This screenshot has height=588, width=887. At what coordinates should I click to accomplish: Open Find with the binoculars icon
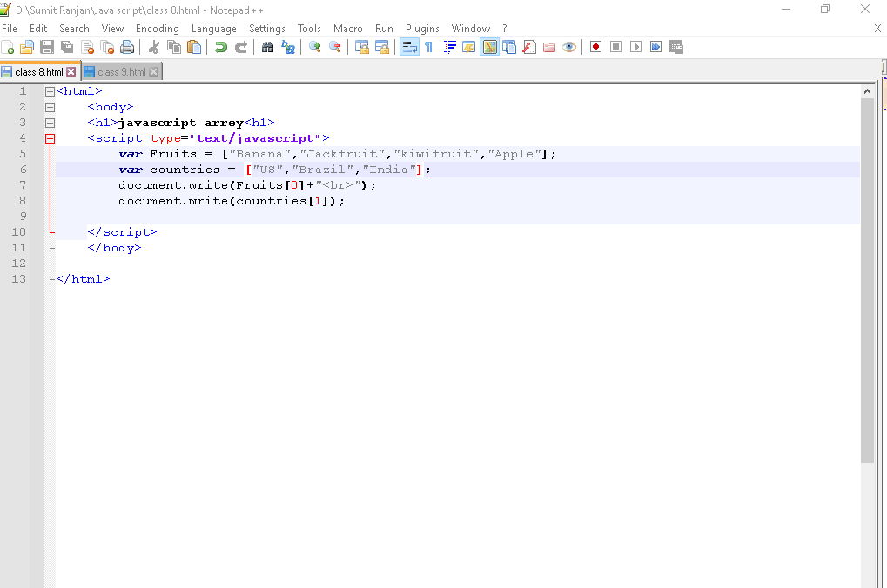(x=268, y=47)
